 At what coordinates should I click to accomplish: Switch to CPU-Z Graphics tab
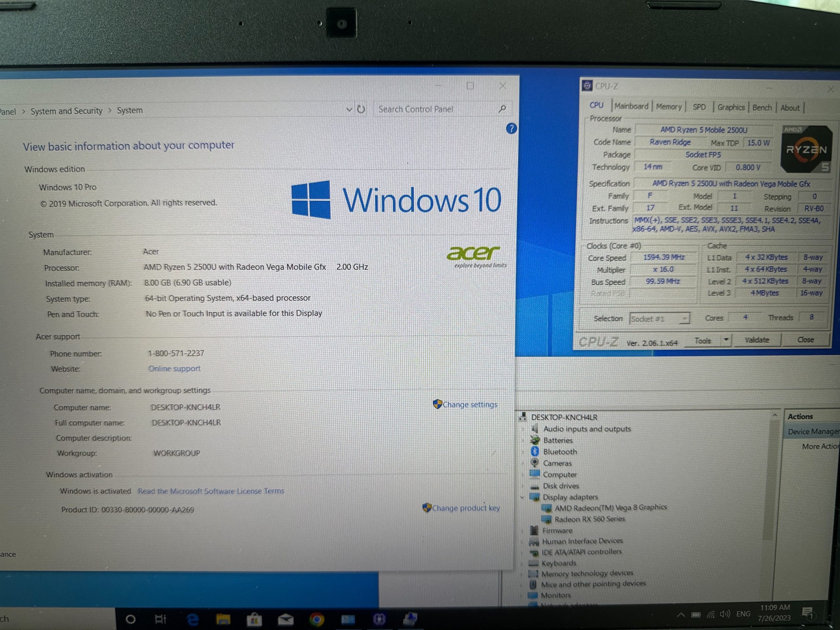coord(731,108)
